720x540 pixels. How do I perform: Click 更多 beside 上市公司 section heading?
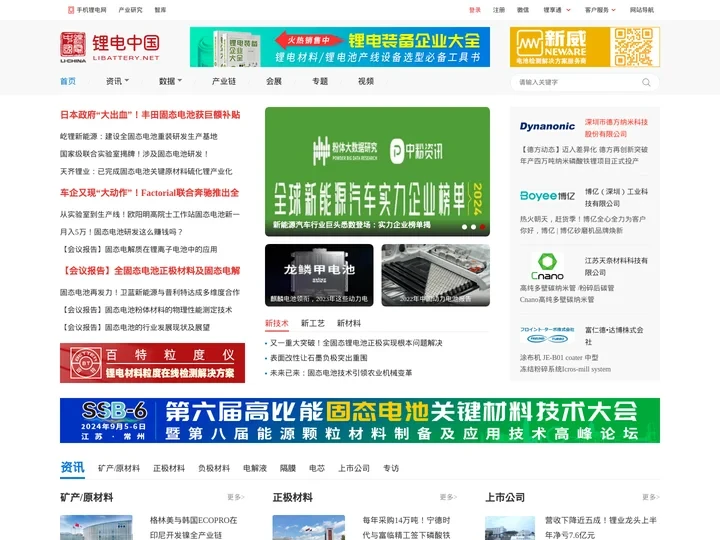pos(651,497)
